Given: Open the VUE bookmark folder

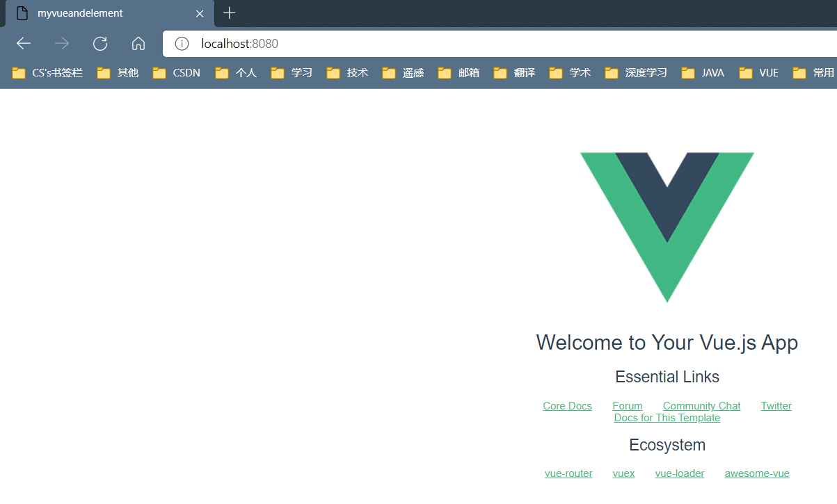Looking at the screenshot, I should pyautogui.click(x=759, y=73).
